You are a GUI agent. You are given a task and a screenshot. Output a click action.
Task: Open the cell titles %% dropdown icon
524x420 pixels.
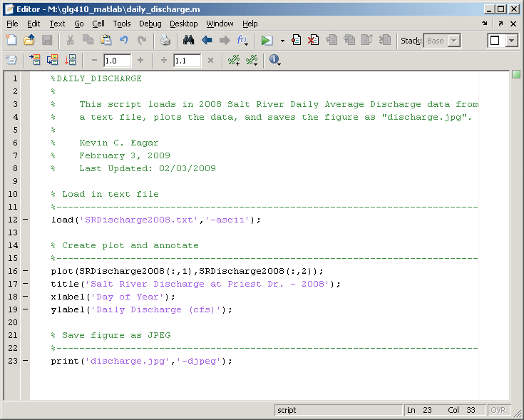[252, 60]
